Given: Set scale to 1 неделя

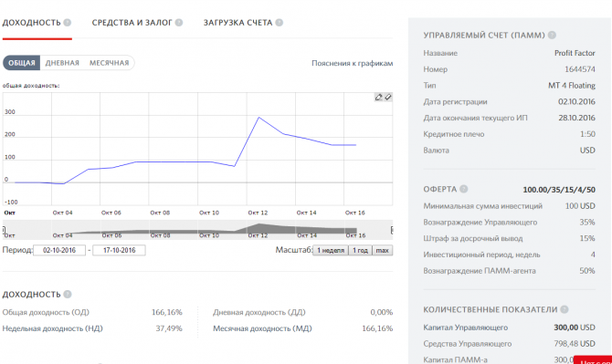Looking at the screenshot, I should click(x=331, y=250).
